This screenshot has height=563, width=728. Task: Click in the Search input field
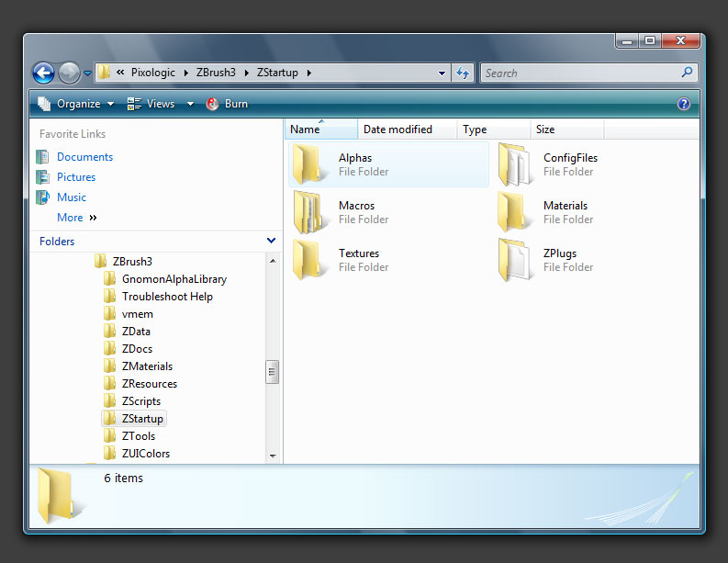click(x=578, y=73)
